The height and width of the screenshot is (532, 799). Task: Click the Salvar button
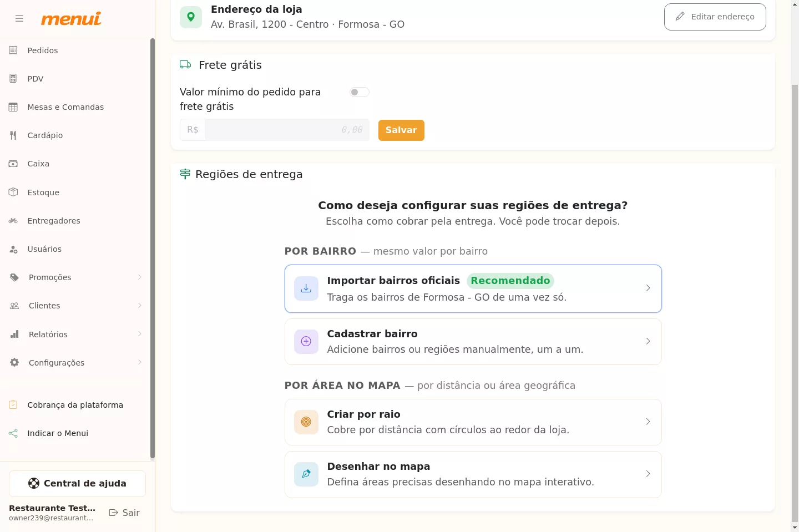click(x=401, y=130)
